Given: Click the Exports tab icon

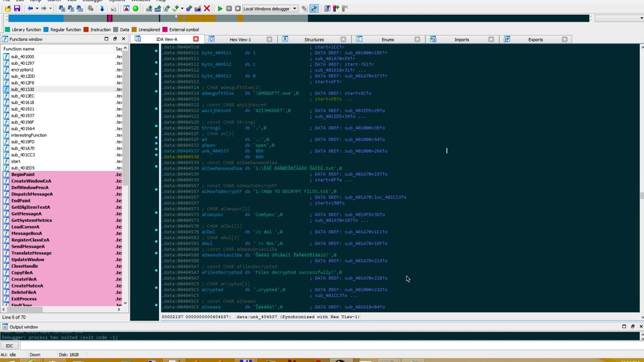Looking at the screenshot, I should (507, 39).
